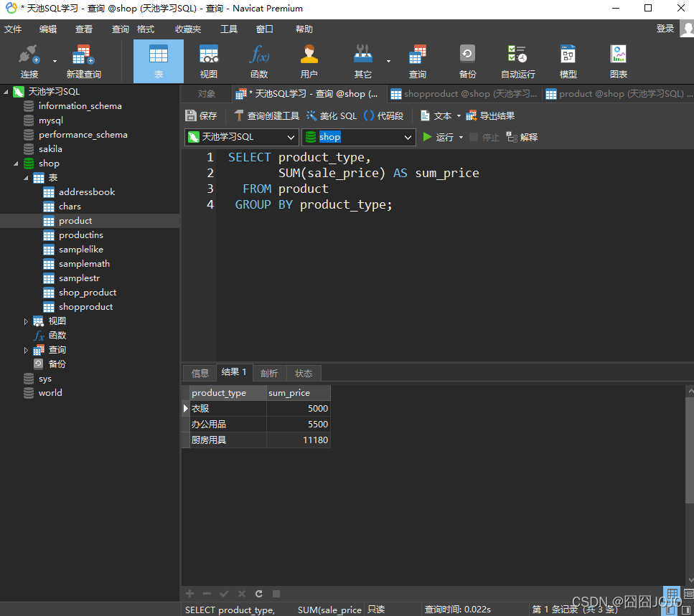The width and height of the screenshot is (694, 616).
Task: Click the Function (函数) toolbar icon
Action: pos(259,61)
